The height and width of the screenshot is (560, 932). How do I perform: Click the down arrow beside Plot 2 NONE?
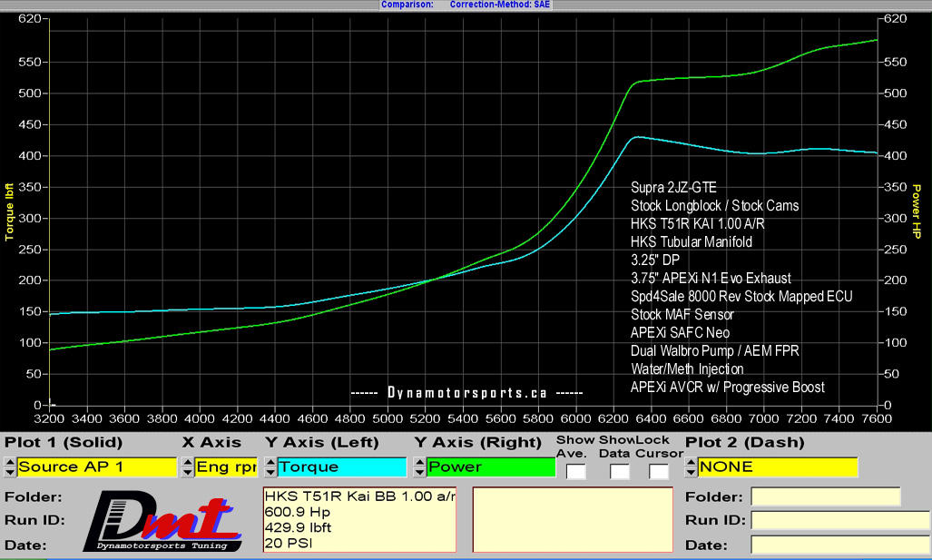coord(691,472)
